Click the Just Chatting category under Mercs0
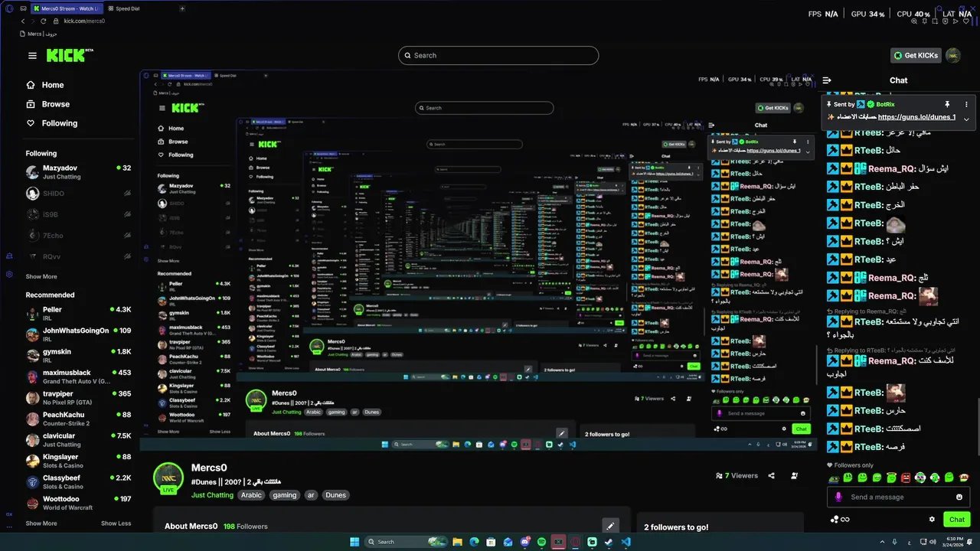 click(212, 495)
